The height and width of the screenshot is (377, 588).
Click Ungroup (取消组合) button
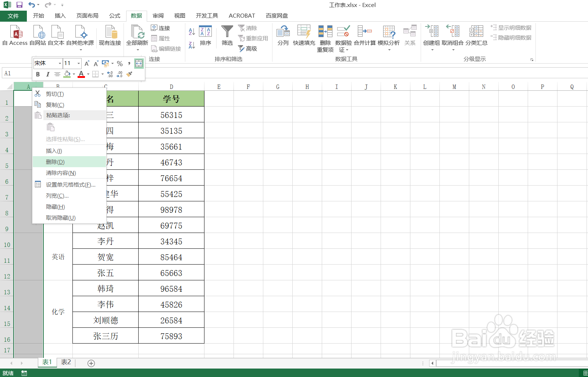(x=453, y=36)
